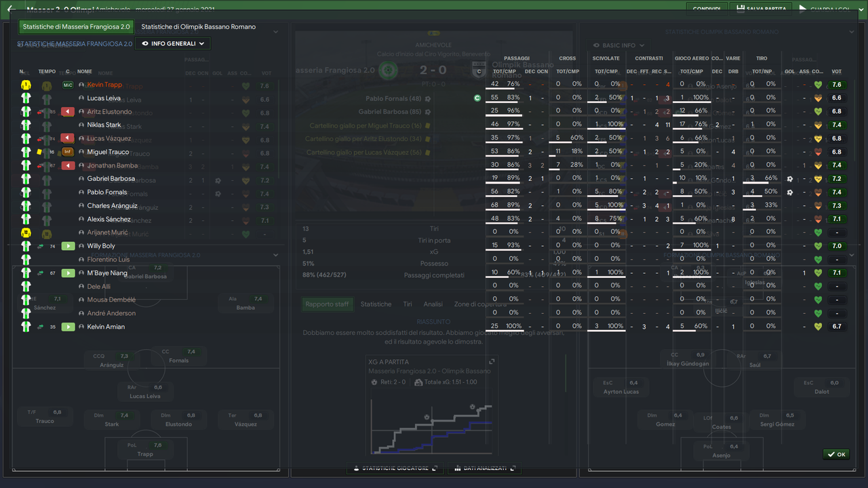
Task: Select the background Statistiche tab
Action: pyautogui.click(x=376, y=304)
